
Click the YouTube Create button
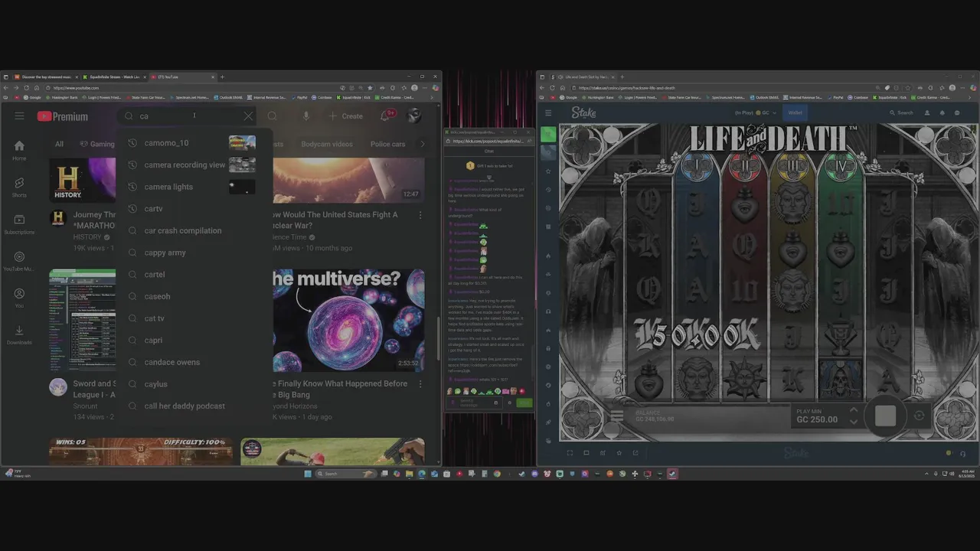[x=345, y=116]
